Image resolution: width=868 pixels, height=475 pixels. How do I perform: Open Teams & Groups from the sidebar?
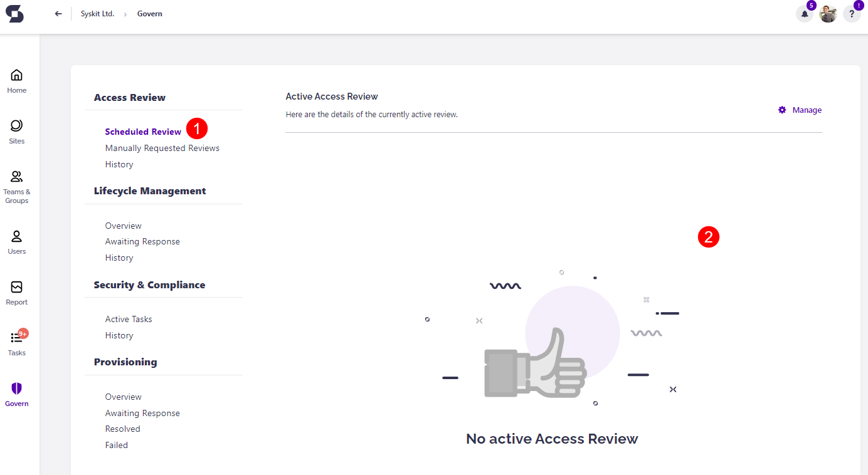click(16, 180)
